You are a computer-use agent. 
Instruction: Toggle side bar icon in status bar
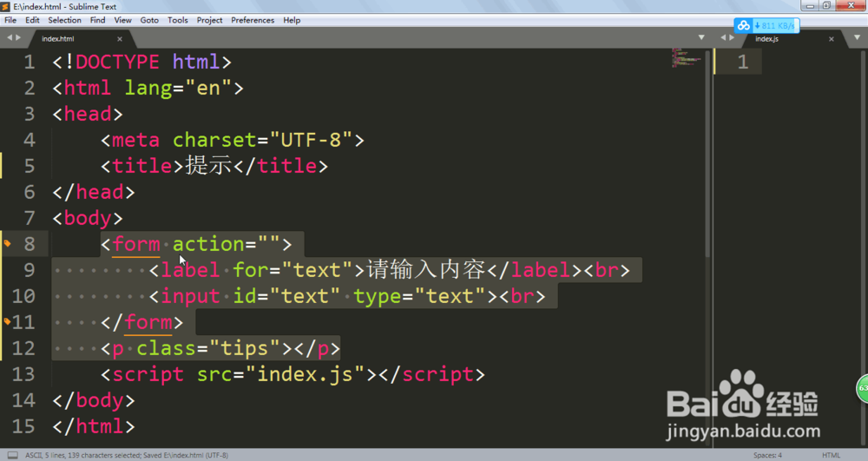point(13,455)
